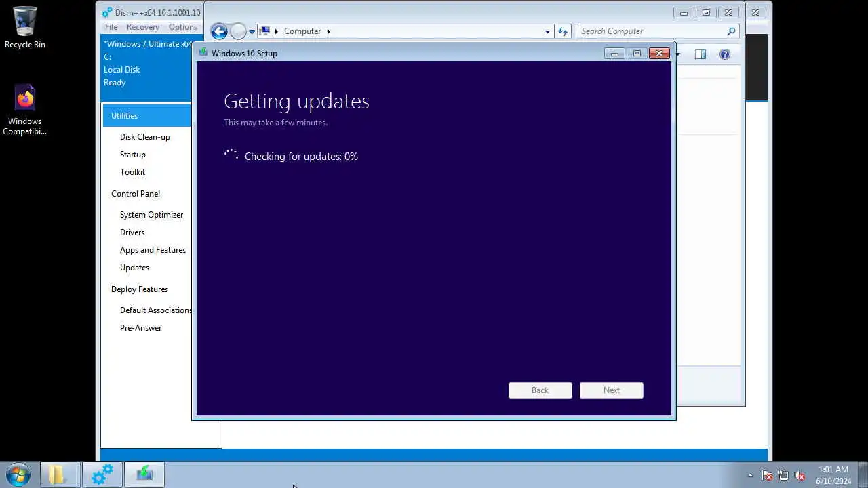Click the Windows 10 Setup title bar icon
The image size is (868, 488).
coord(203,52)
